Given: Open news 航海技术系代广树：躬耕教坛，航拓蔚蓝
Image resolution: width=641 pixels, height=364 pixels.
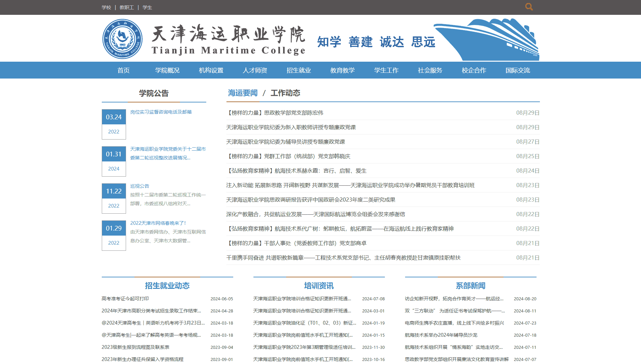Looking at the screenshot, I should coord(340,229).
